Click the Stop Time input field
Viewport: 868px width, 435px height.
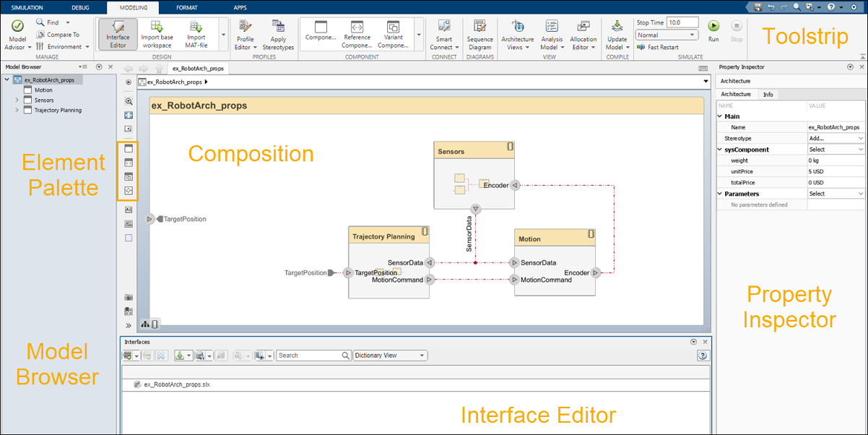(x=682, y=22)
